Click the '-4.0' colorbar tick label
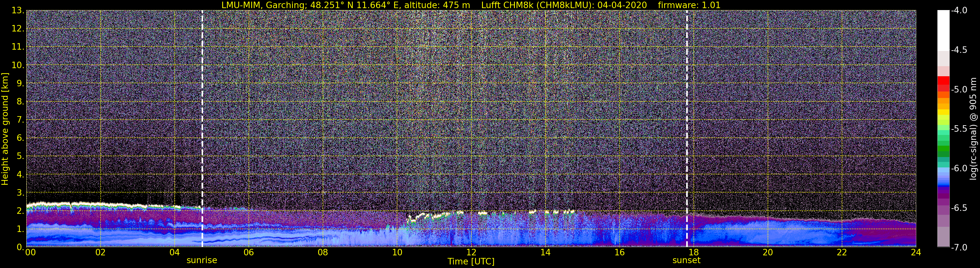This screenshot has height=268, width=980. click(959, 11)
